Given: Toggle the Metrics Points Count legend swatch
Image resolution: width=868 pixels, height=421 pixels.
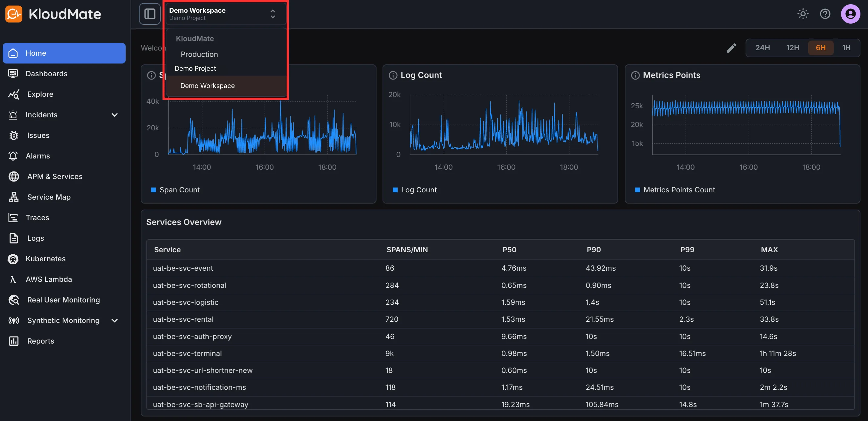Looking at the screenshot, I should click(637, 190).
